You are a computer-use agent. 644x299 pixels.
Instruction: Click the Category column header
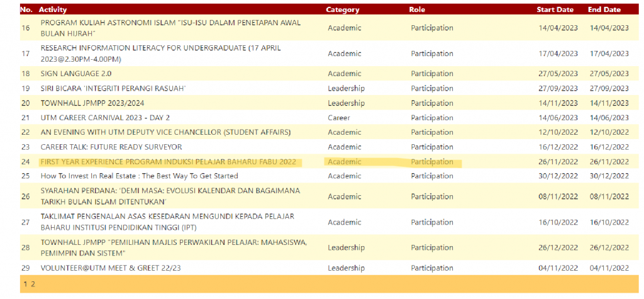coord(343,9)
